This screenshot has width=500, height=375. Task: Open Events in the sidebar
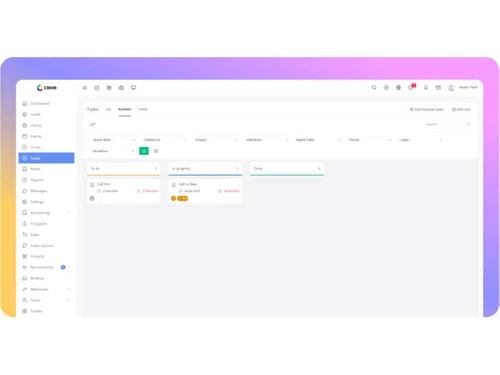coord(46,136)
